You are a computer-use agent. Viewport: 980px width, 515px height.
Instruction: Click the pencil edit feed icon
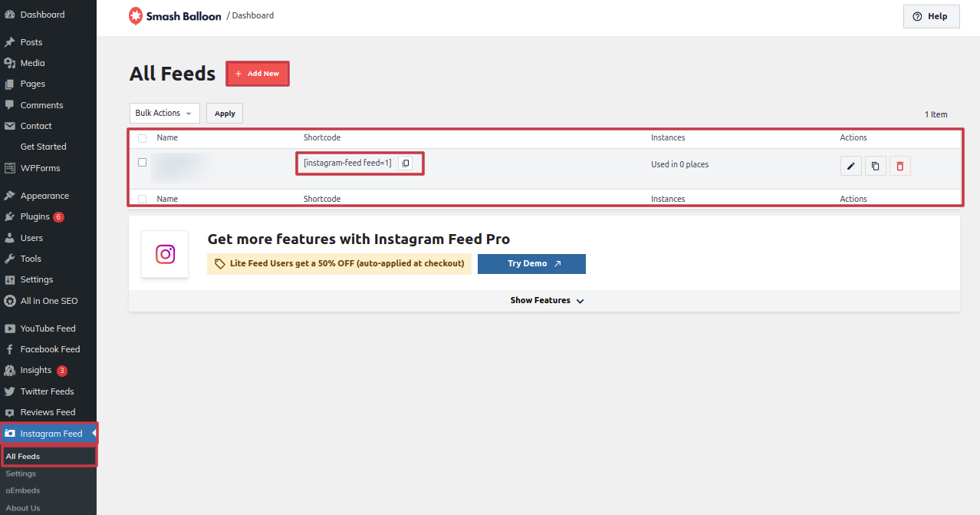[x=850, y=166]
